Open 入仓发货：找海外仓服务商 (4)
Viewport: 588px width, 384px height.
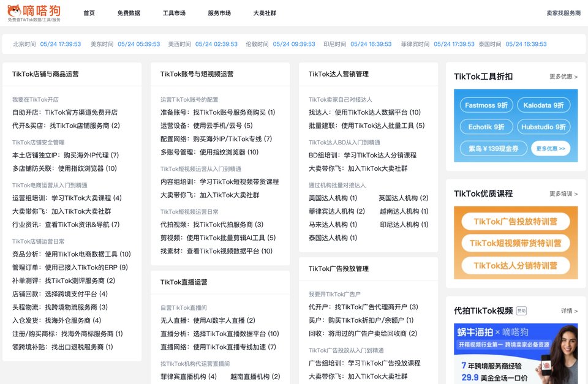pos(56,320)
